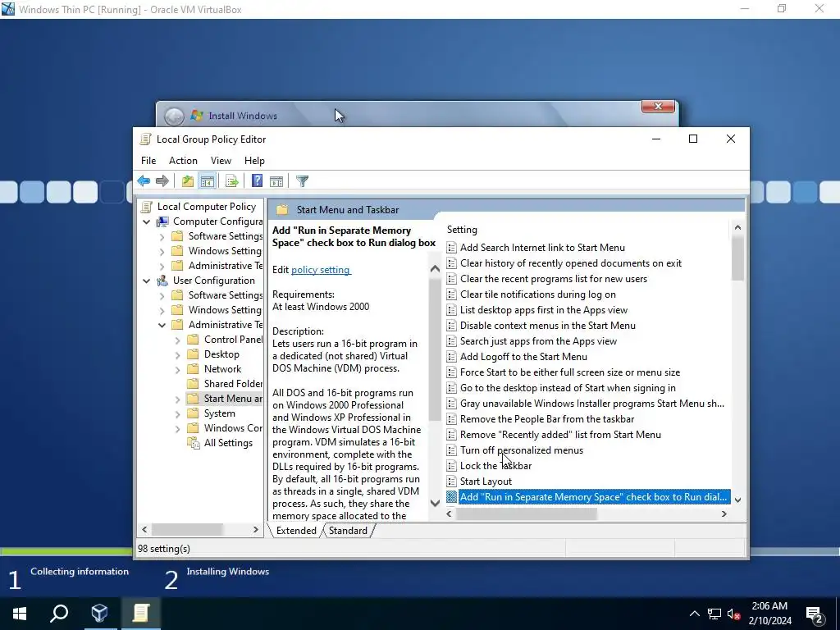Click the Install Windows back circle button
The width and height of the screenshot is (840, 630).
pyautogui.click(x=174, y=116)
